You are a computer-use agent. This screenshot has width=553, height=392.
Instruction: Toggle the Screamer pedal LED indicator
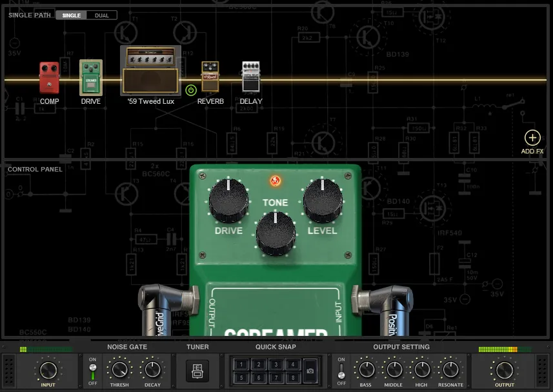click(x=275, y=181)
